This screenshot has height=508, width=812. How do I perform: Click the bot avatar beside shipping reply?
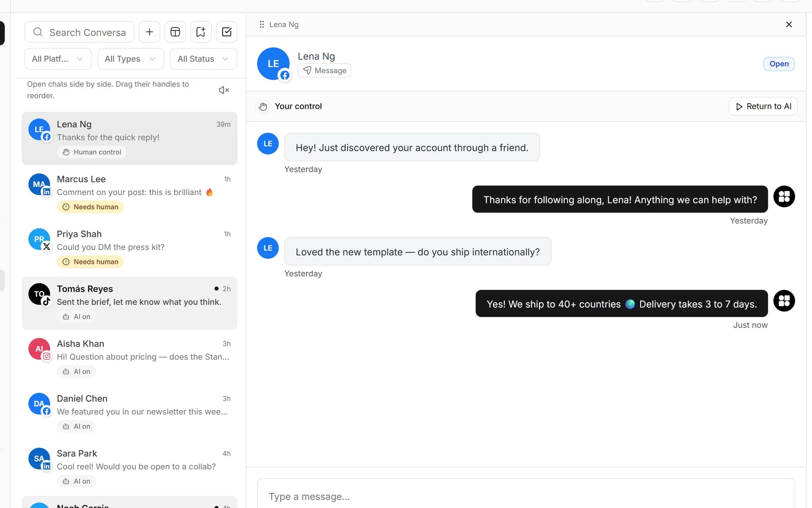coord(784,301)
